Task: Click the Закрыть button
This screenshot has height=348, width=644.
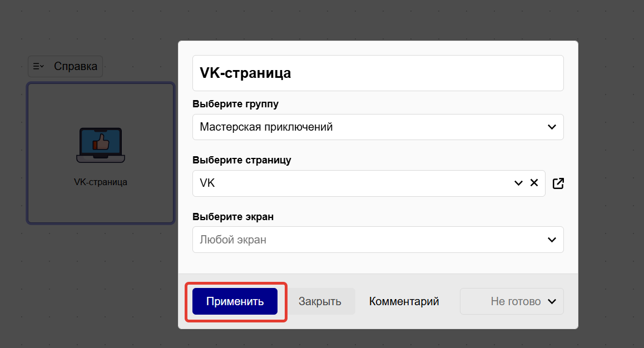Action: [320, 301]
